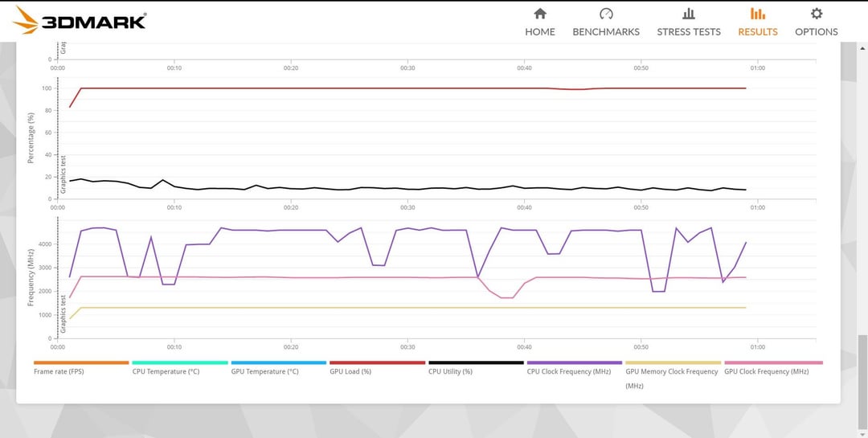This screenshot has height=438, width=868.
Task: Click the scrollbar down arrow
Action: point(862,433)
